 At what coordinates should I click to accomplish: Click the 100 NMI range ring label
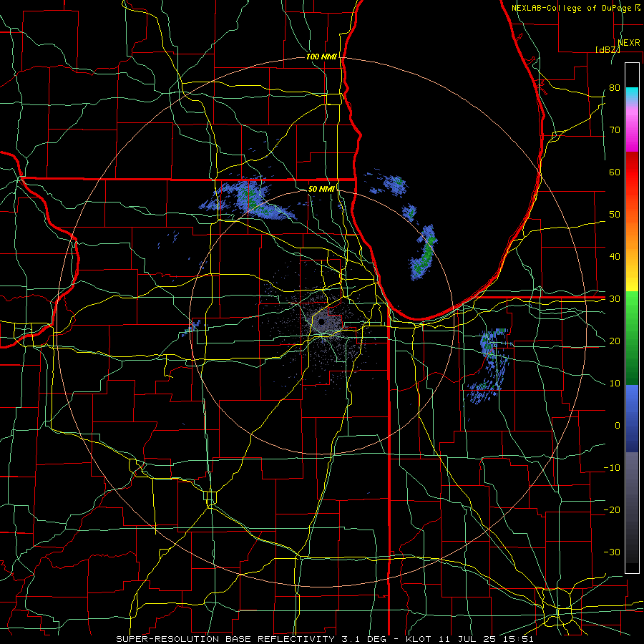321,57
